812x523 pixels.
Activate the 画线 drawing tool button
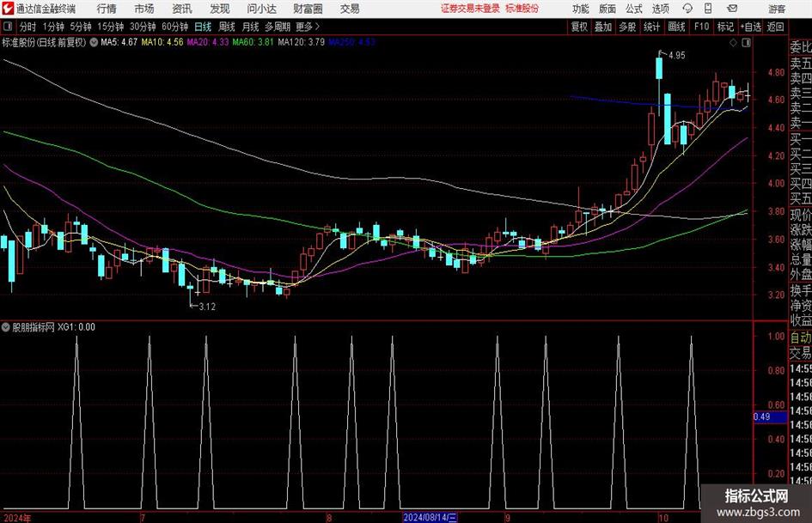tap(676, 27)
